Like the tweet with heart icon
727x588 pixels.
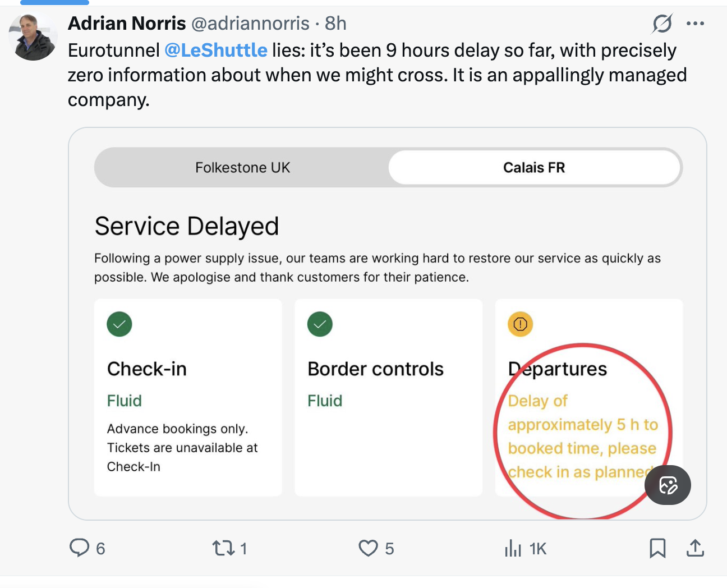pyautogui.click(x=368, y=548)
